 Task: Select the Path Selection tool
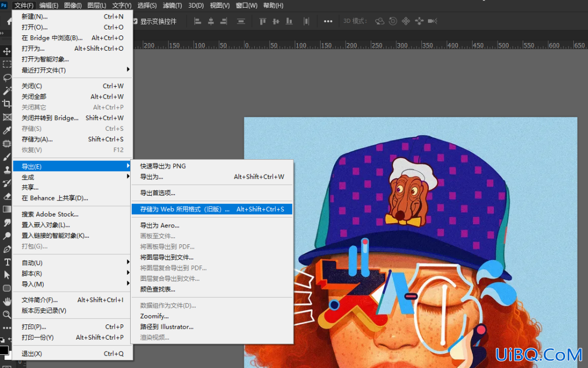pos(7,275)
